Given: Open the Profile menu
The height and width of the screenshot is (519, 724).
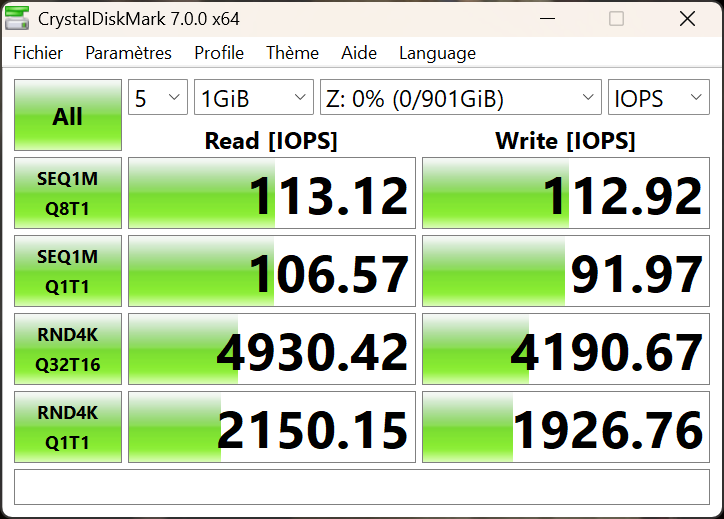Looking at the screenshot, I should [x=219, y=53].
